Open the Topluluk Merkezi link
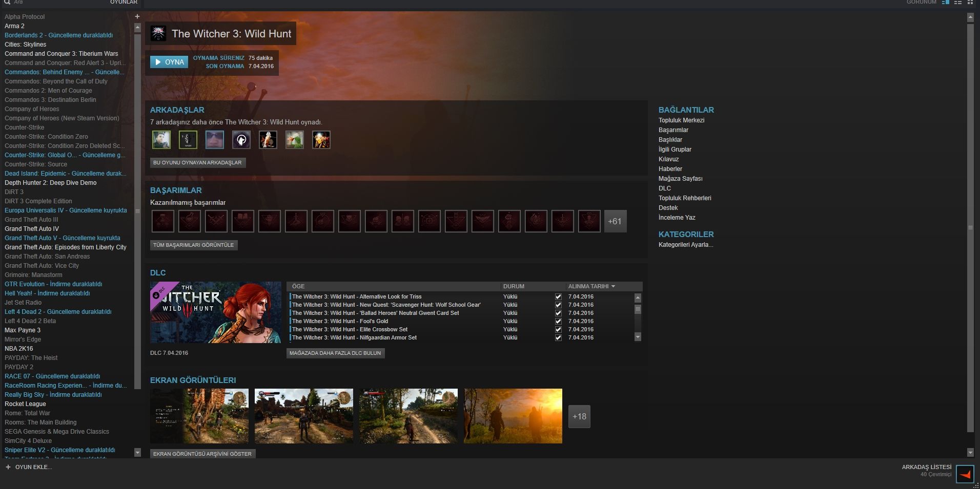980x489 pixels. pos(682,120)
